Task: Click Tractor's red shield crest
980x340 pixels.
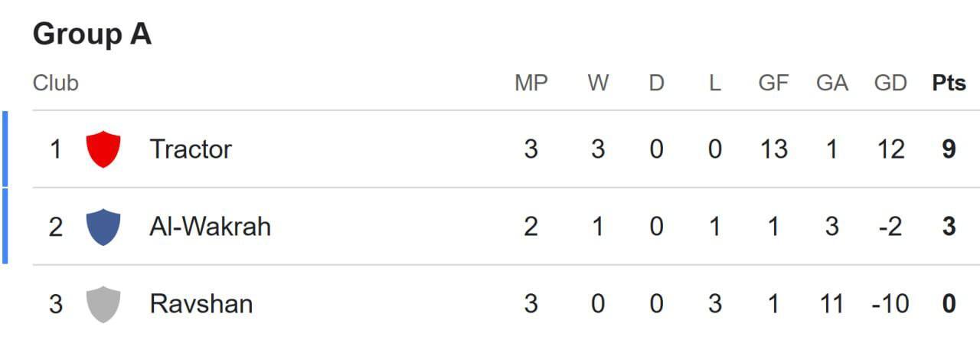Action: pos(103,149)
